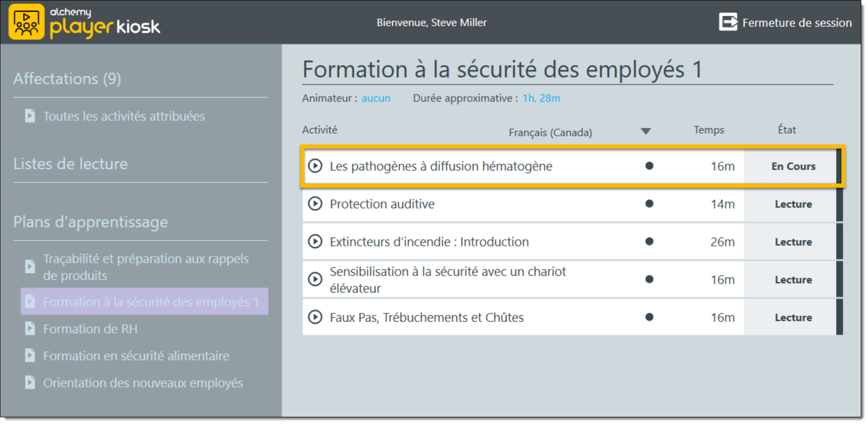Play Les pathogènes à diffusion hématogène activity
Viewport: 868px width, 424px height.
315,166
